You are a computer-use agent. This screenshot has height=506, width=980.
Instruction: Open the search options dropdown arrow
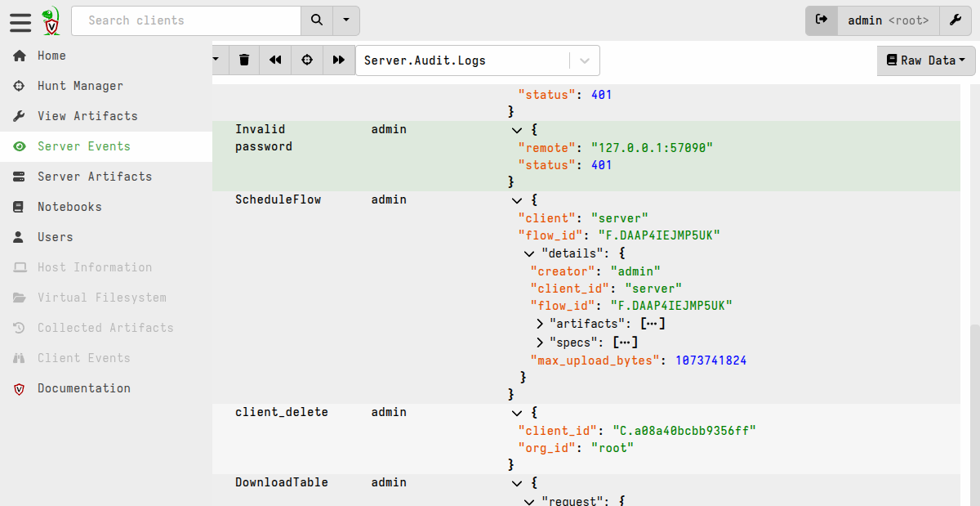(x=346, y=20)
